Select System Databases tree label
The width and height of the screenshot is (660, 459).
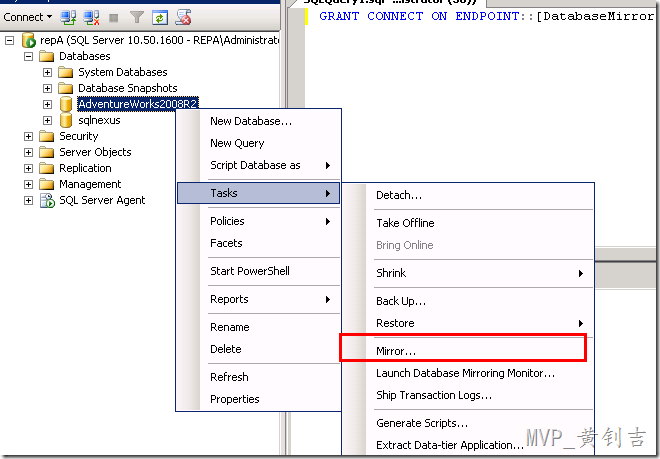point(123,72)
